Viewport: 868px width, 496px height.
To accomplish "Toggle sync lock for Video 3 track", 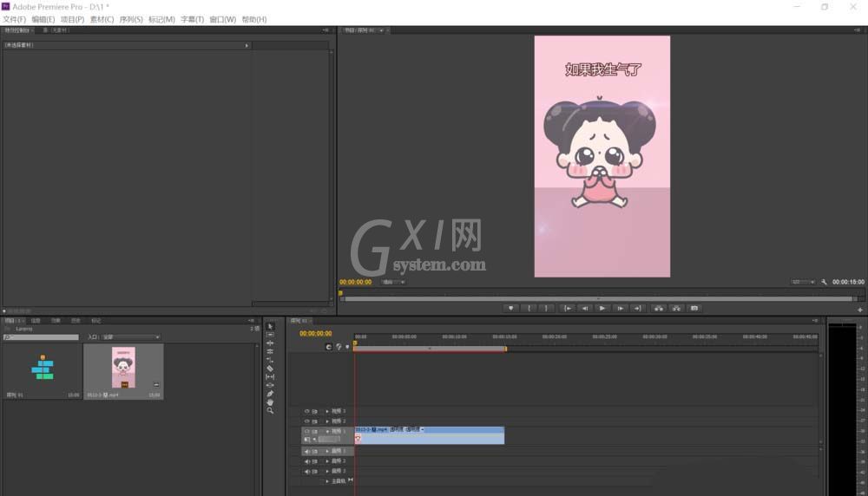I will 315,411.
